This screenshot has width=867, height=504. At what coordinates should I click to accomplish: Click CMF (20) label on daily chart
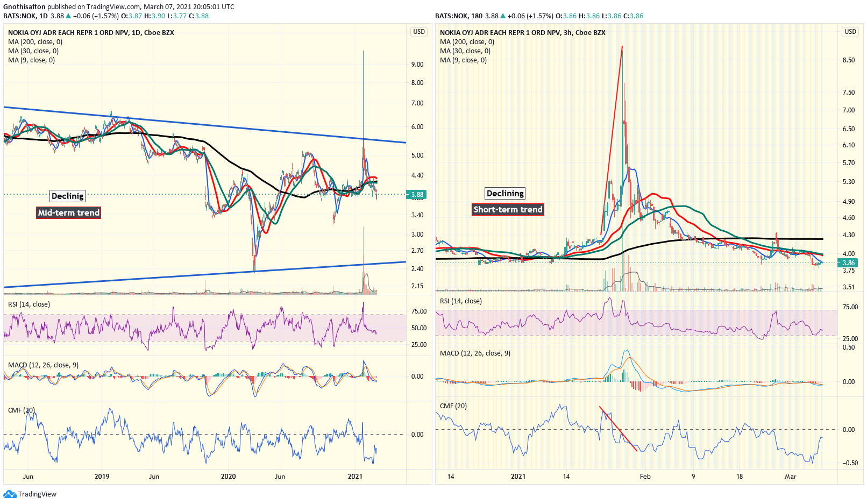pyautogui.click(x=22, y=410)
